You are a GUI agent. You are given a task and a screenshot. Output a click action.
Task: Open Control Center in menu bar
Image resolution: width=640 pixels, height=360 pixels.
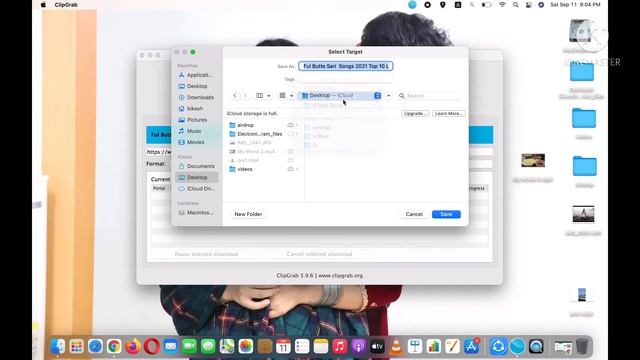click(529, 4)
